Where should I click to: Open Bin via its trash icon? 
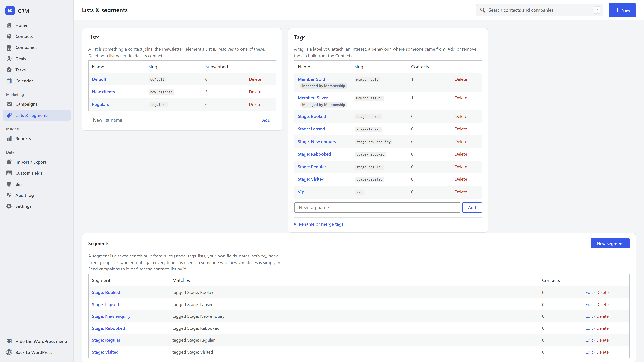[9, 184]
